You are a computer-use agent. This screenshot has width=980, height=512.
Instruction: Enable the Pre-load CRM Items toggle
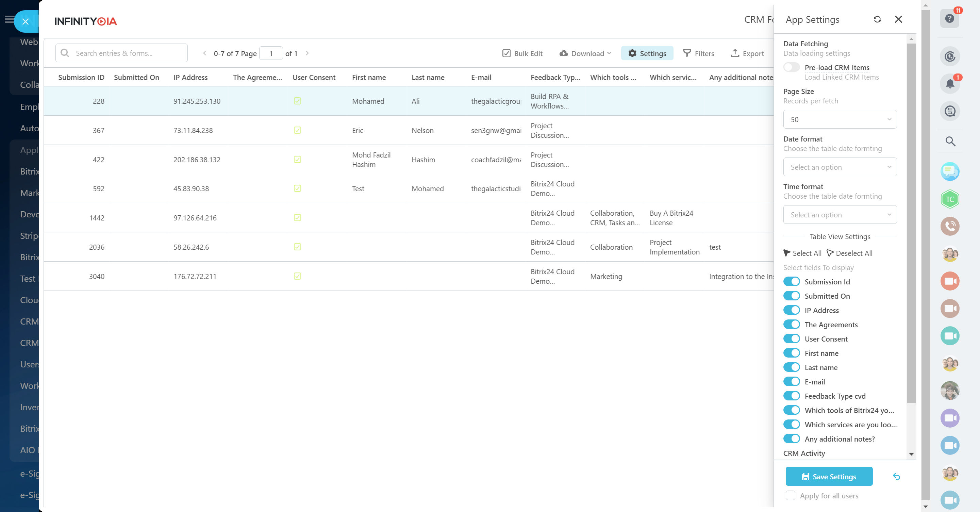pyautogui.click(x=792, y=67)
